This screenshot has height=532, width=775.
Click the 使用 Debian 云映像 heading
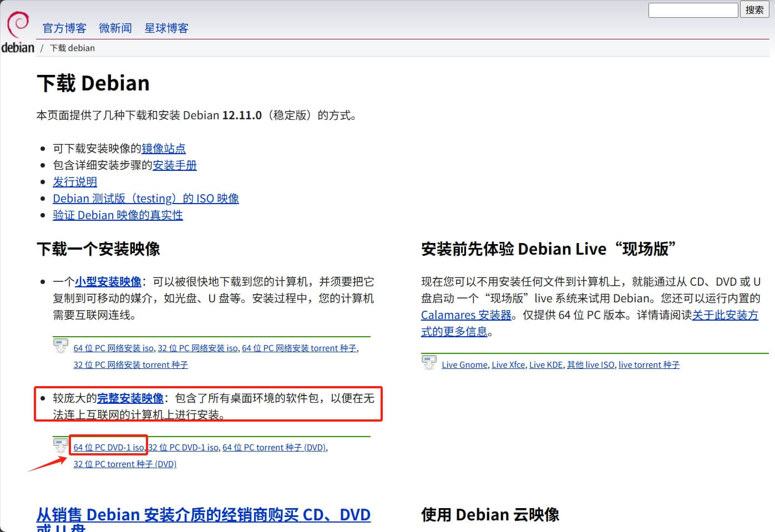coord(490,515)
